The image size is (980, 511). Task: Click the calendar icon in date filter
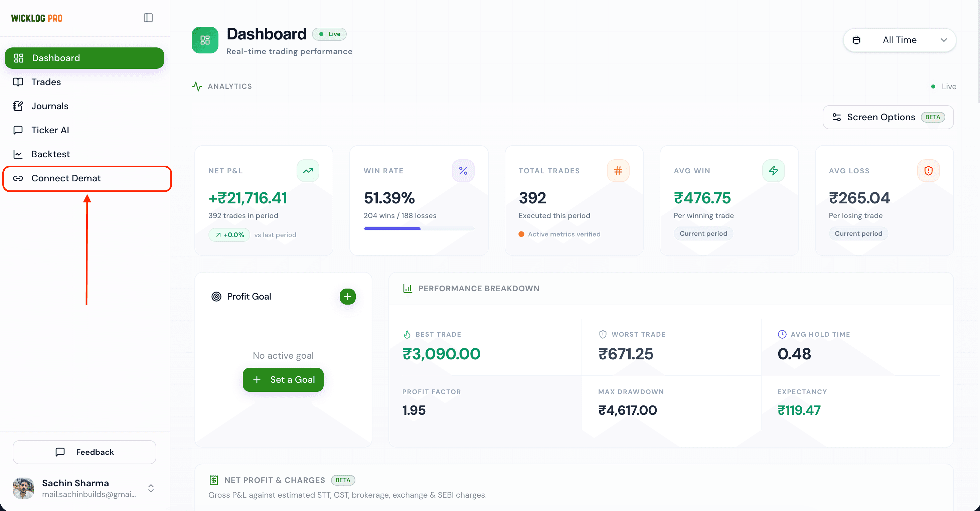pos(856,40)
